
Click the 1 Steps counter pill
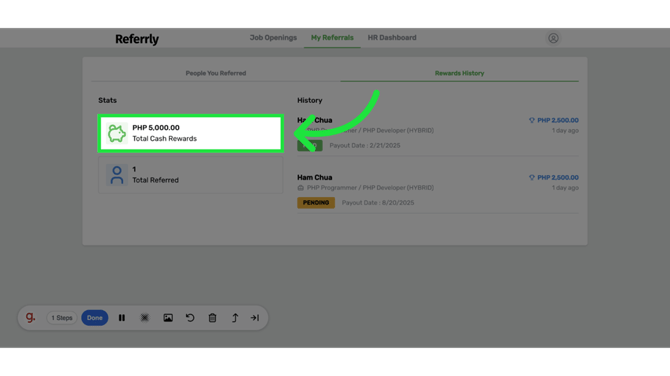(x=62, y=318)
